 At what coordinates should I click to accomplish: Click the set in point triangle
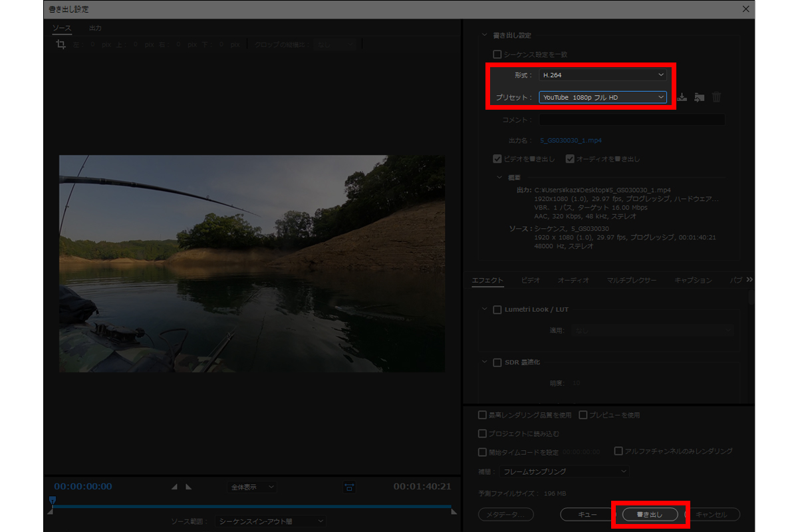click(x=175, y=487)
